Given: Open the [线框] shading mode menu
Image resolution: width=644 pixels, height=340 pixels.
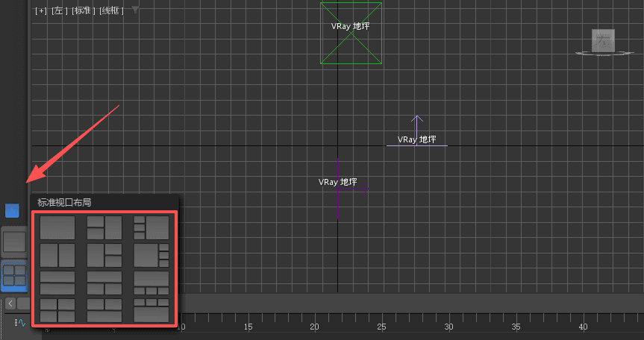Looking at the screenshot, I should pos(111,11).
